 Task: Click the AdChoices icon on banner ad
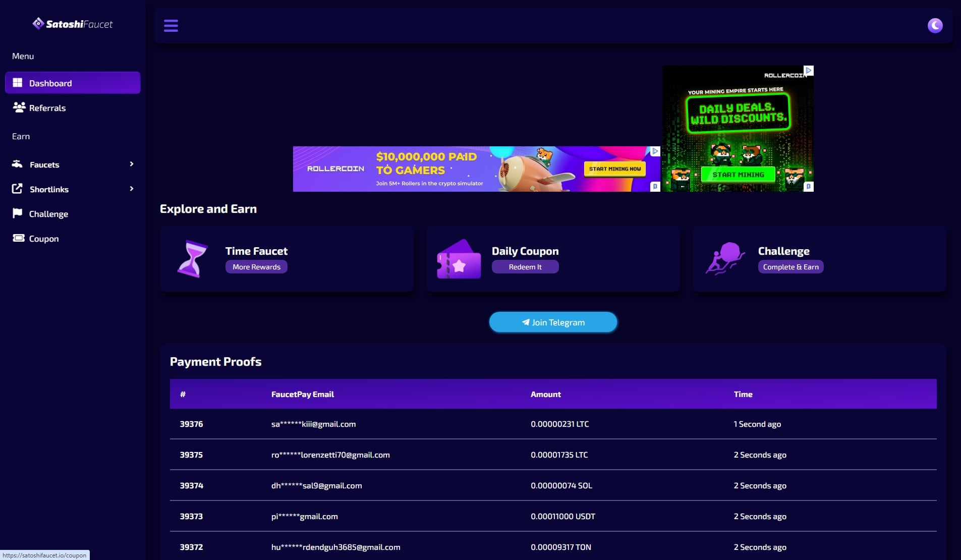[655, 151]
